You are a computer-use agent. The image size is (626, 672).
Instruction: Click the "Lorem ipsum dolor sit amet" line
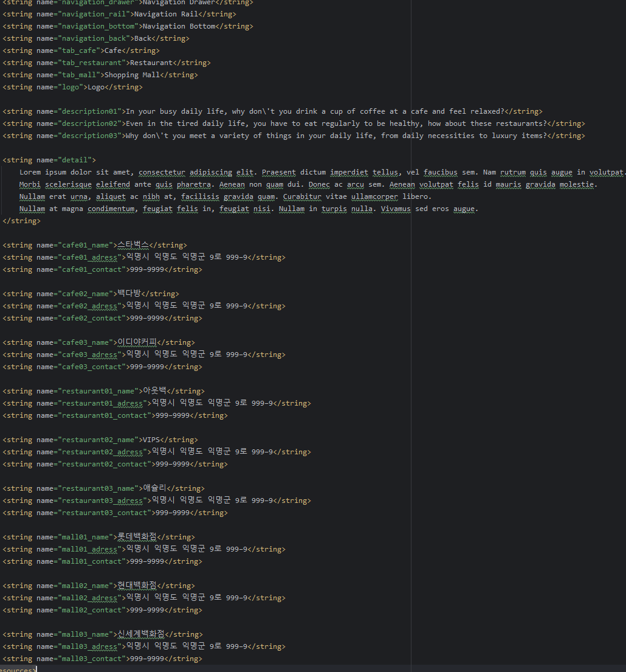coord(322,172)
